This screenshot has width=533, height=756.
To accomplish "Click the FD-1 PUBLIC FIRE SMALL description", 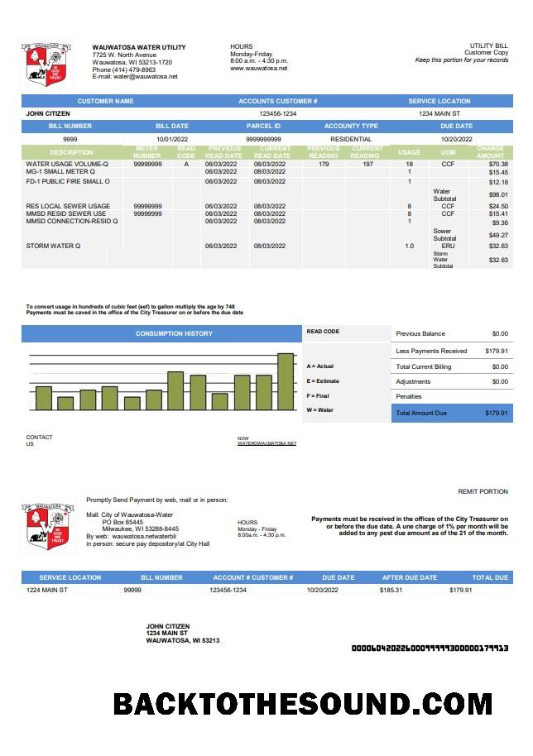I will [x=68, y=182].
